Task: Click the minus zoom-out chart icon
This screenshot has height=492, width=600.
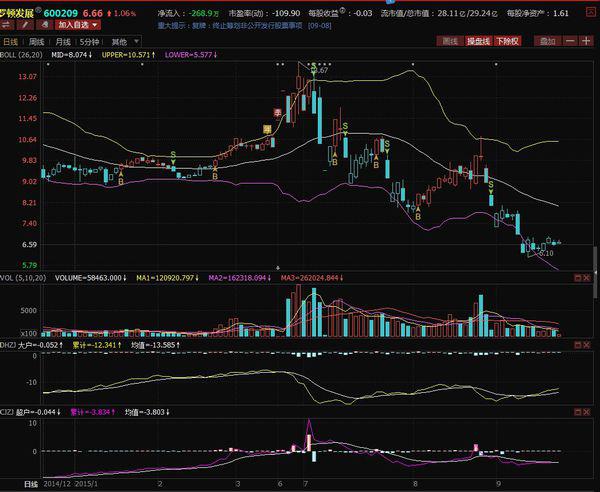Action: point(570,42)
